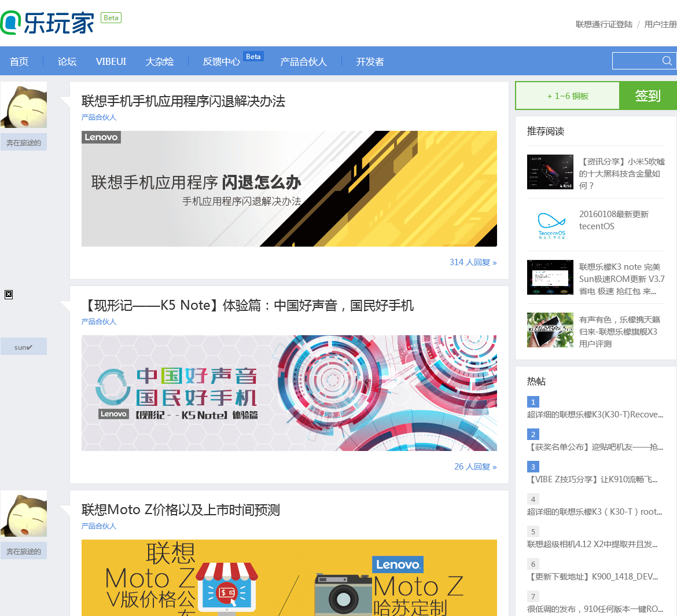Open hot post number 1 badge

[x=533, y=402]
